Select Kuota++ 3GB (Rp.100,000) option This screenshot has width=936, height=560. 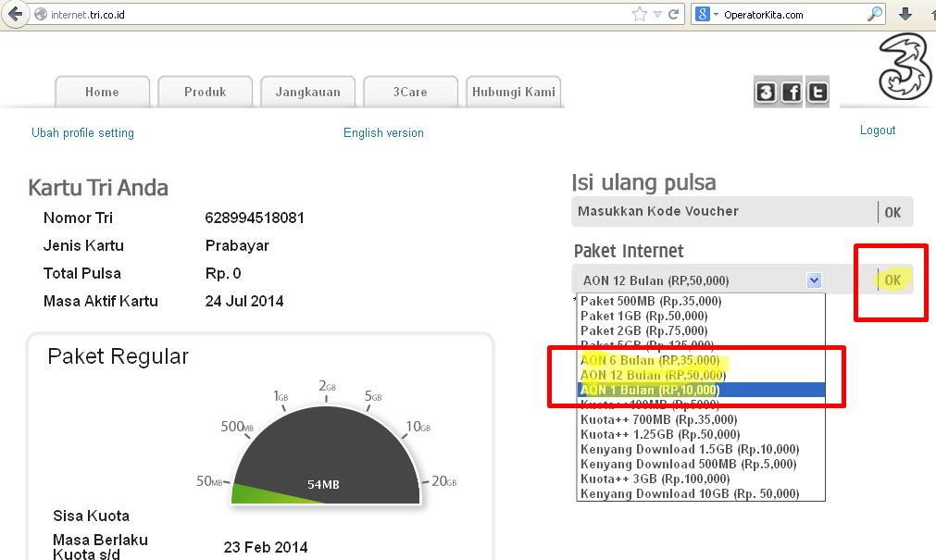pos(701,479)
